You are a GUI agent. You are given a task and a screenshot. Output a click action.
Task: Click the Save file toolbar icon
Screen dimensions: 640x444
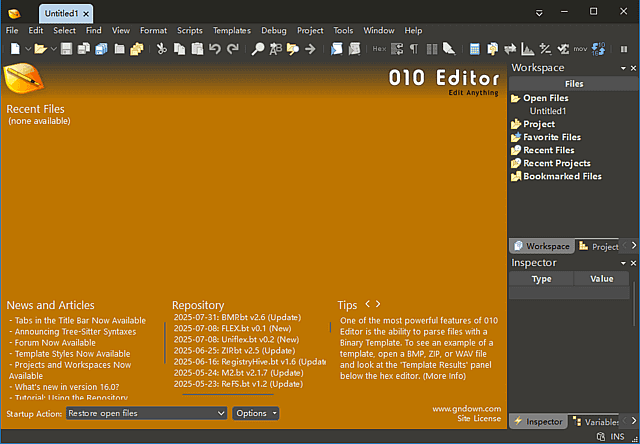tap(68, 48)
